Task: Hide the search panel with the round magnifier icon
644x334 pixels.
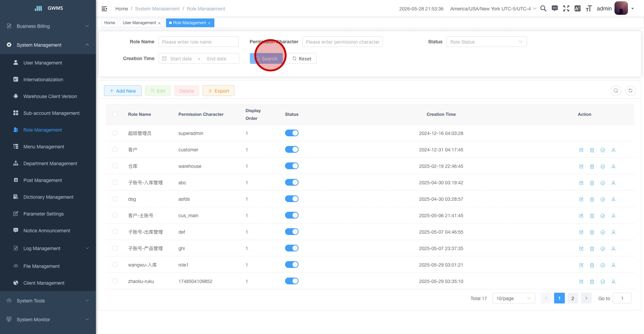Action: click(x=616, y=91)
